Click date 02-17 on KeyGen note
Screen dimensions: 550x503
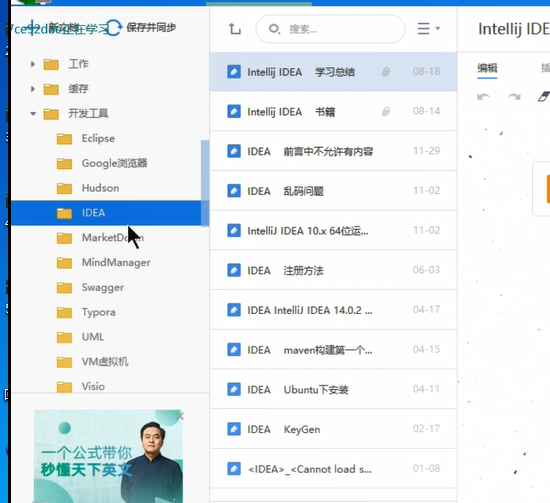pos(426,429)
